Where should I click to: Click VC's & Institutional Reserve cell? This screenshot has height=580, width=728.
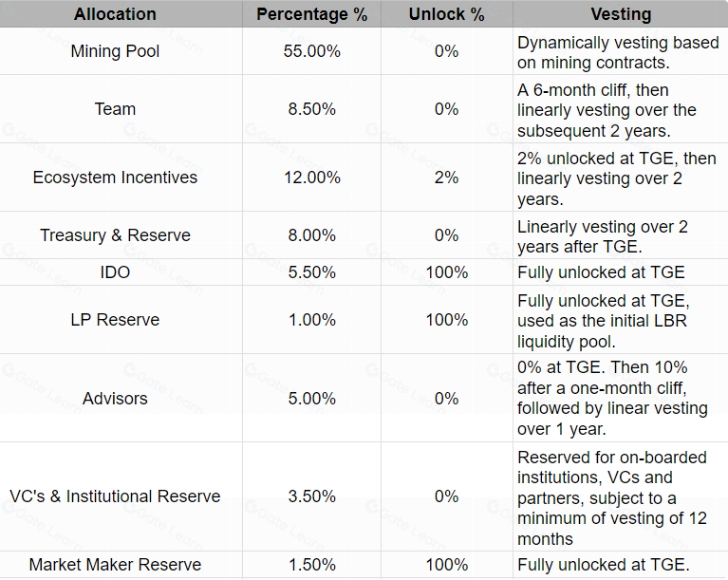(x=115, y=496)
